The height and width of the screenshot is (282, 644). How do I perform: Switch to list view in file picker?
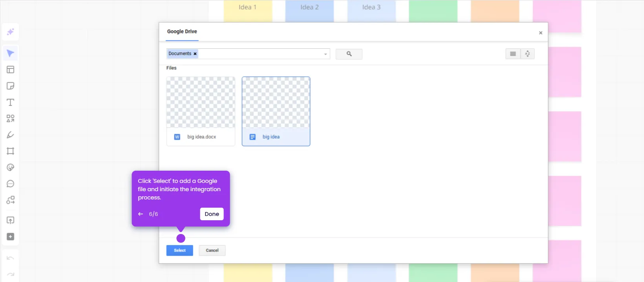513,54
